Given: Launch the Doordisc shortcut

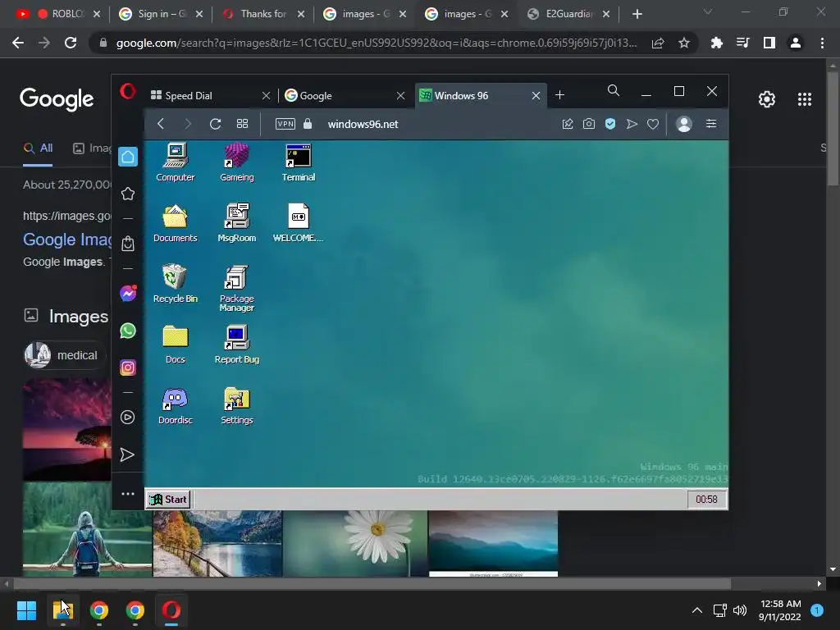Looking at the screenshot, I should coord(176,405).
